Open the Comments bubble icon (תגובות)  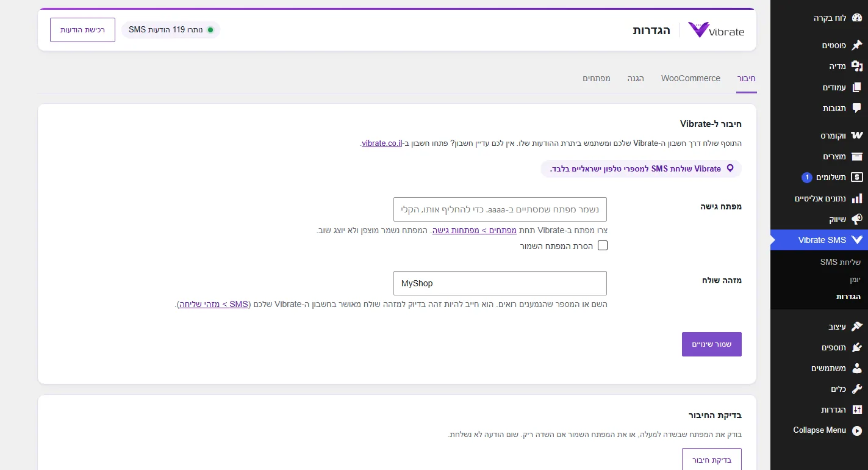pos(856,108)
